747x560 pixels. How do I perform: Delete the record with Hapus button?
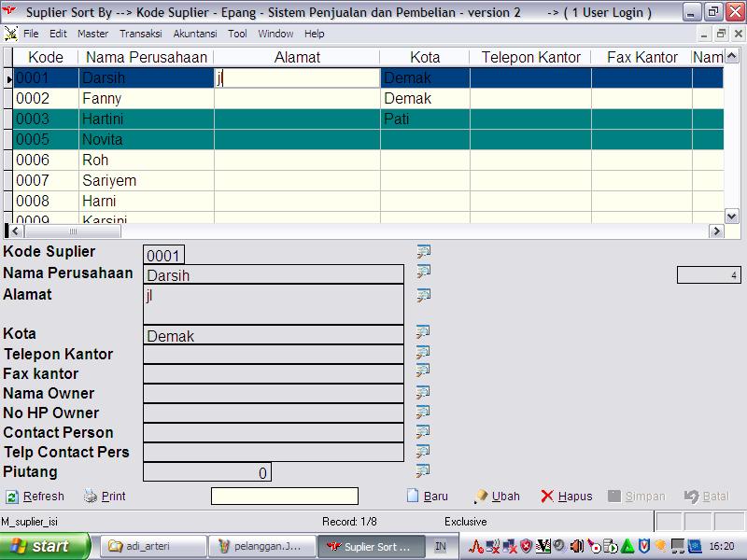567,497
